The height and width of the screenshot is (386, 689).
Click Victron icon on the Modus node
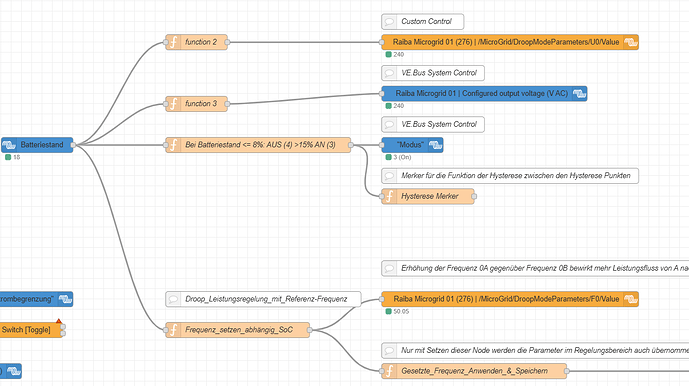pos(435,145)
